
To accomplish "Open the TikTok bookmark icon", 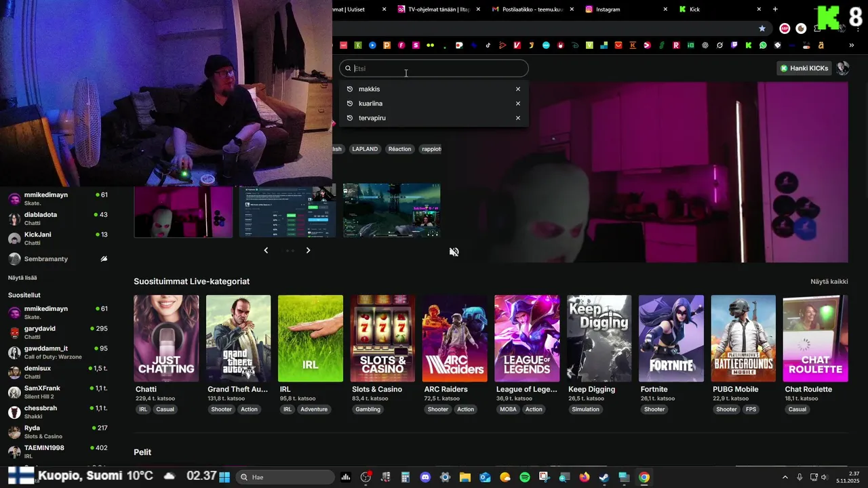I will [x=488, y=45].
